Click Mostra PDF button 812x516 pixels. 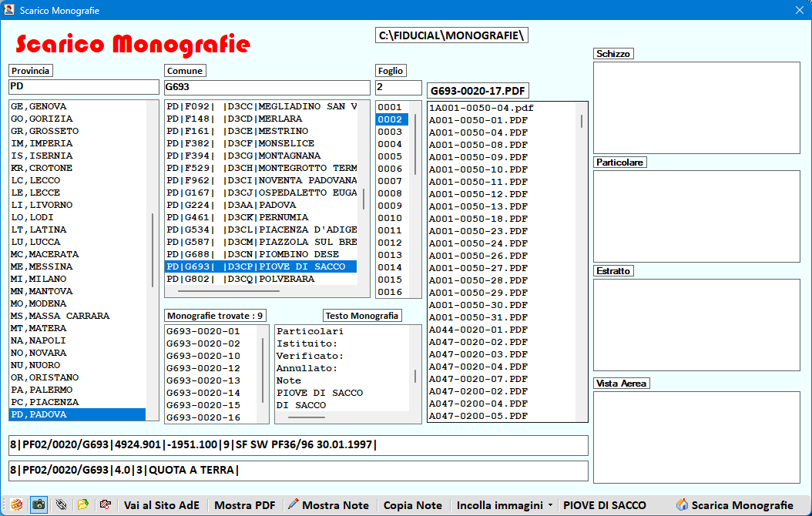click(244, 505)
